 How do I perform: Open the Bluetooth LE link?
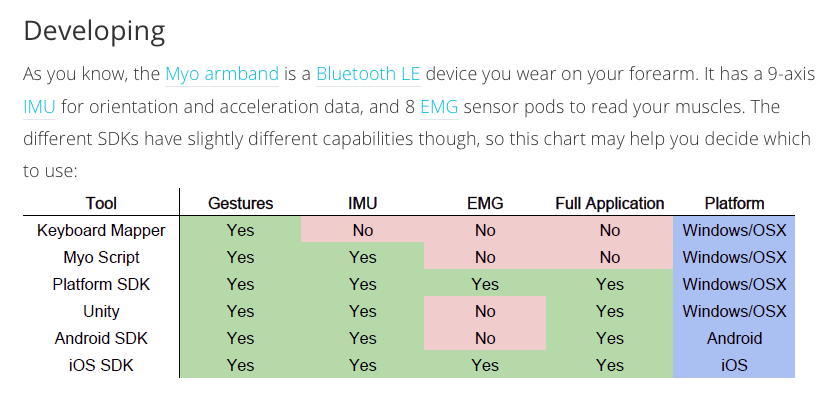tap(368, 74)
